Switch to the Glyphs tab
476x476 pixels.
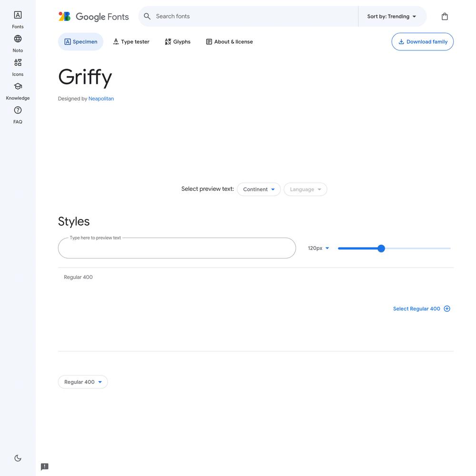[x=178, y=41]
